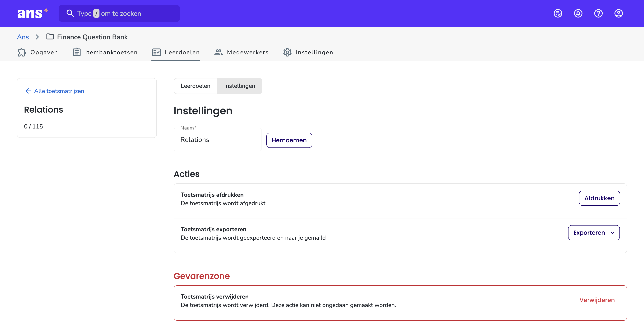Click the 'Toetsmatrijs verwijderen' label

(215, 296)
